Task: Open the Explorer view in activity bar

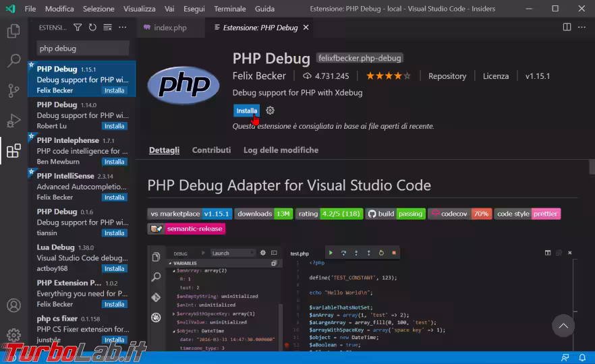Action: (x=13, y=31)
